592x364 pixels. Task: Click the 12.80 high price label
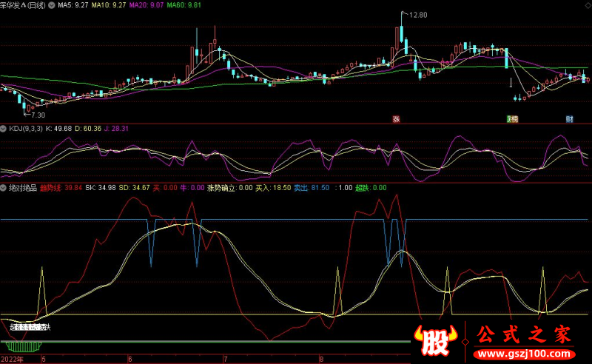418,15
